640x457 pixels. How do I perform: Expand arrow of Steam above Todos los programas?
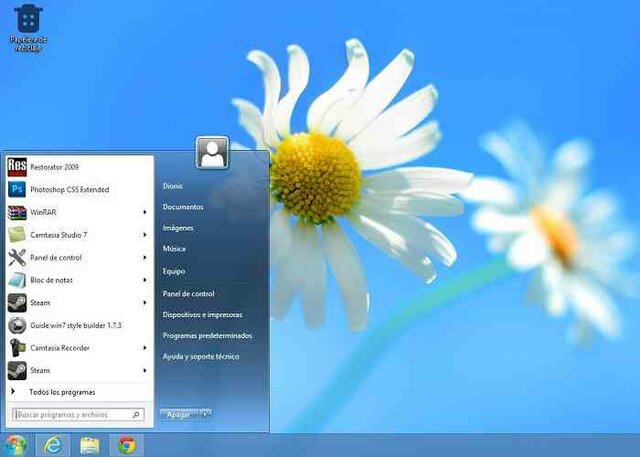pyautogui.click(x=144, y=370)
